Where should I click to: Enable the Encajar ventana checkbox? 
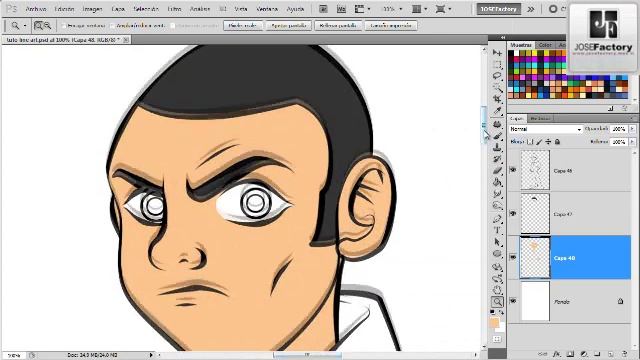[63, 26]
